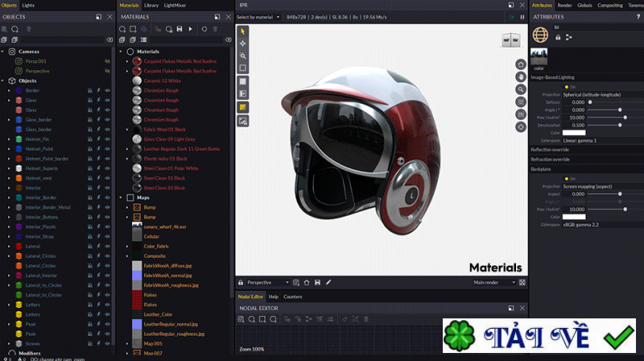
Task: Toggle visibility of the Helmet_Paint object
Action: point(107,148)
